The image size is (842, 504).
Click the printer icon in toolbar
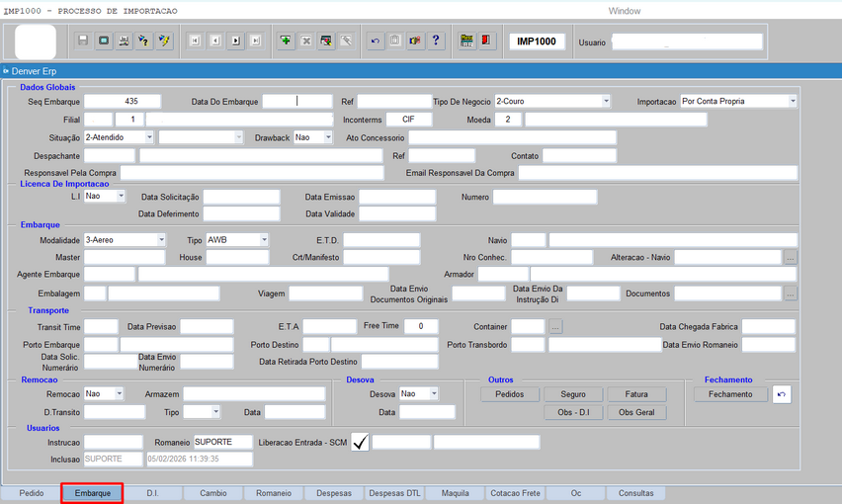[124, 41]
